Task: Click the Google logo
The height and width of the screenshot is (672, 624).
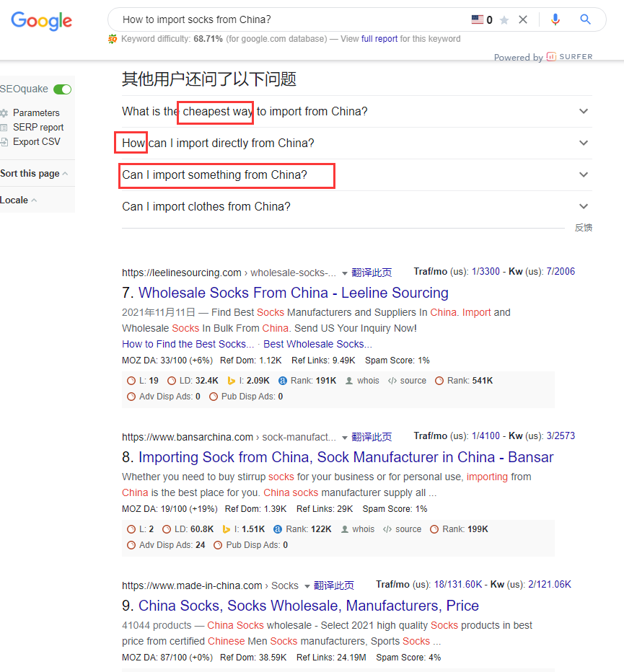Action: 41,21
